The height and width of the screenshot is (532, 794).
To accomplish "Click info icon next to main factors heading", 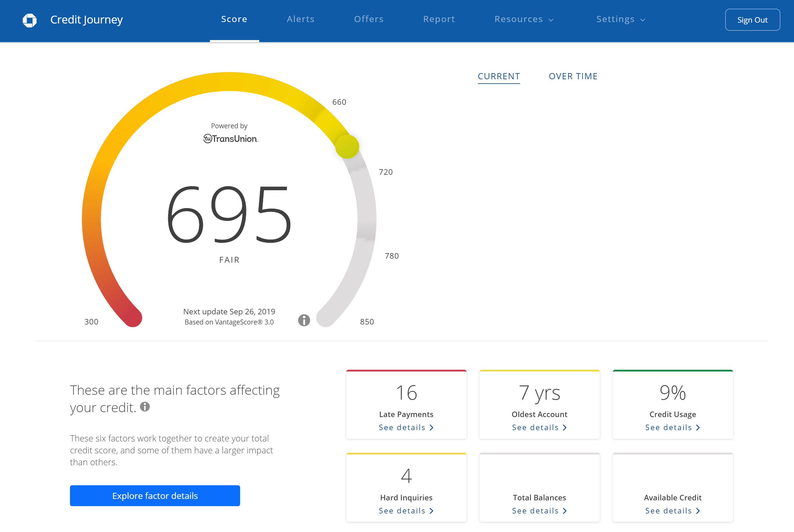I will click(145, 406).
